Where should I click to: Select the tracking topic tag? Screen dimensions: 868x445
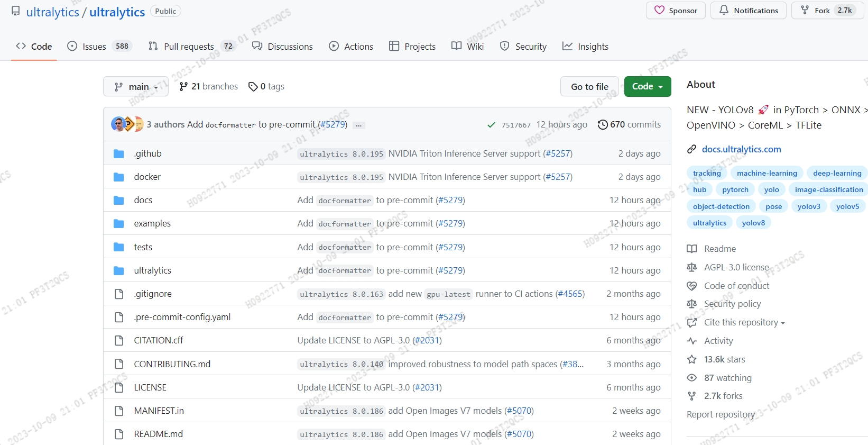pyautogui.click(x=707, y=173)
